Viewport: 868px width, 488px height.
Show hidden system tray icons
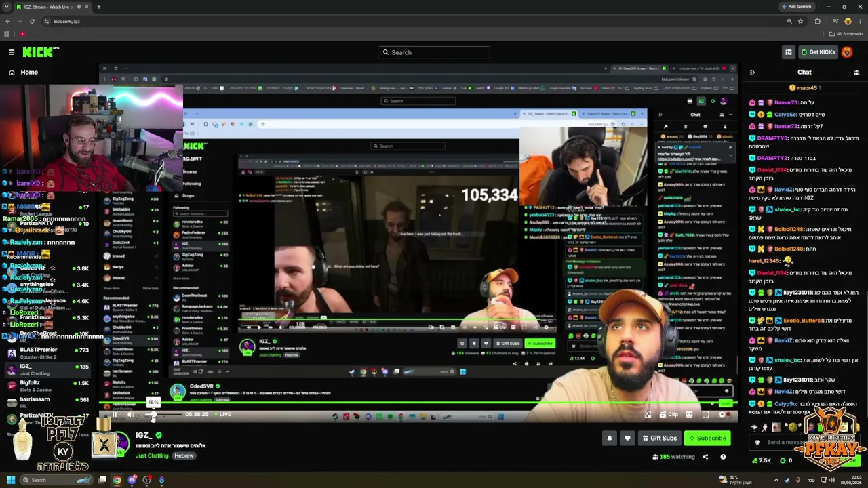pyautogui.click(x=776, y=480)
